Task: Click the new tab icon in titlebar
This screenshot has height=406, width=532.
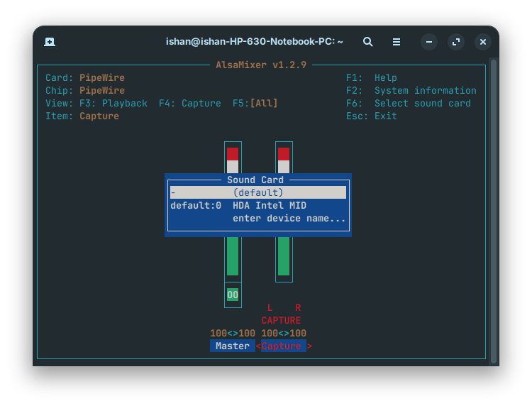Action: point(50,42)
